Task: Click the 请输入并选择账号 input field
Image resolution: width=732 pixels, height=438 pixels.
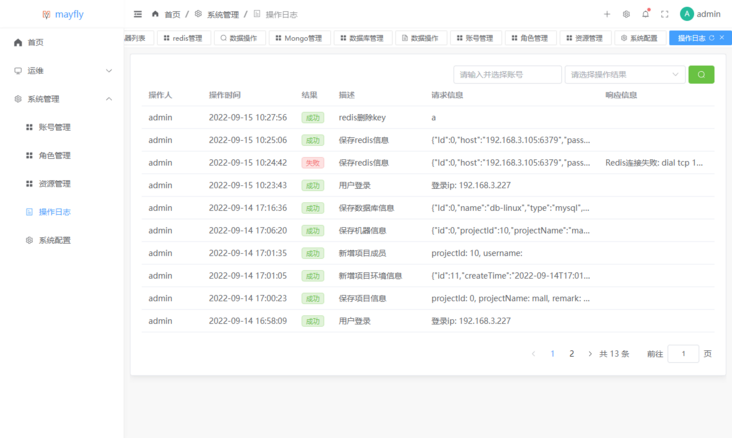Action: click(507, 75)
